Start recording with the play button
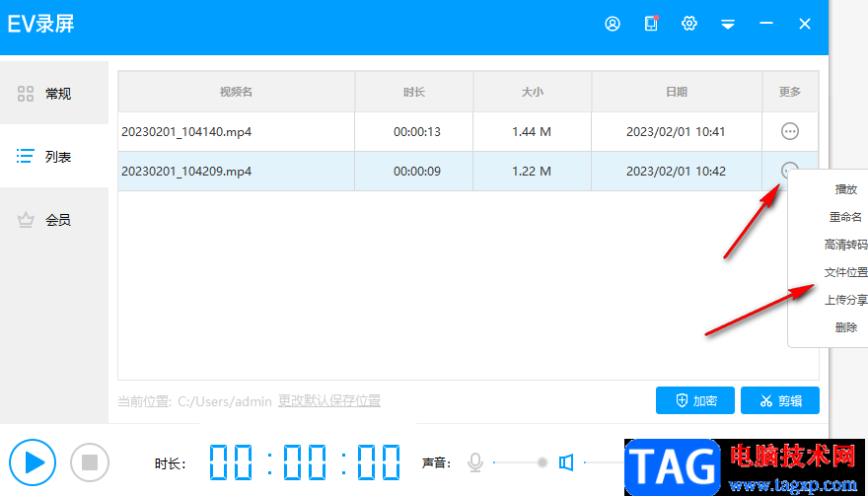868x496 pixels. tap(33, 462)
